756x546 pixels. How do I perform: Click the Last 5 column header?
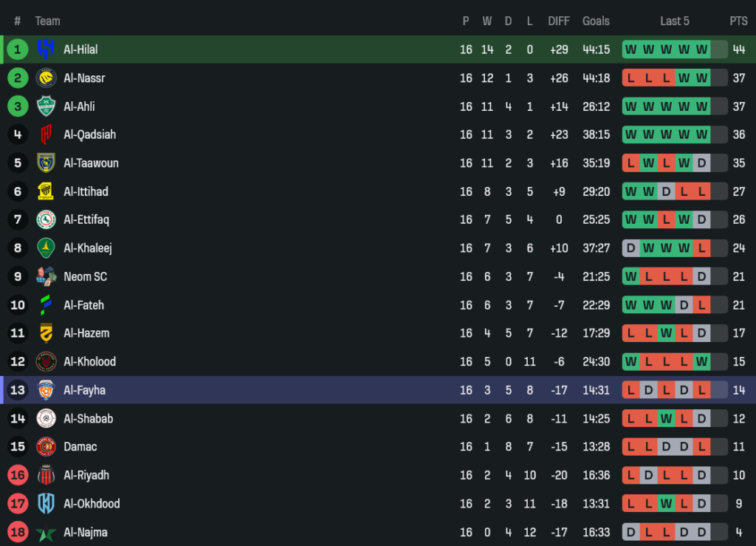point(675,21)
